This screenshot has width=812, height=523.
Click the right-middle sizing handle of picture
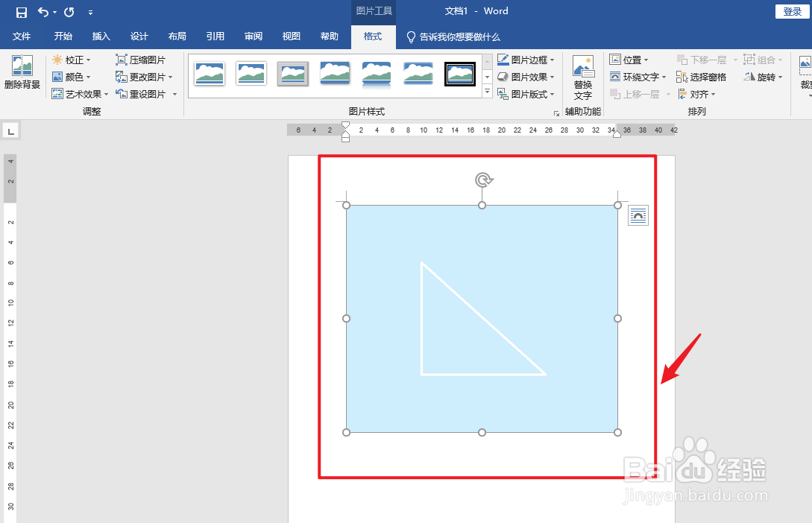click(618, 319)
